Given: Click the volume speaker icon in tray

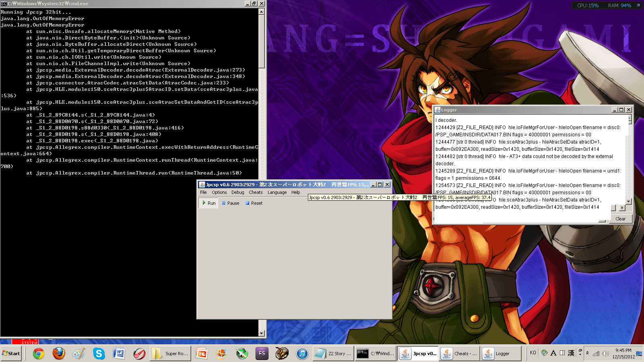Looking at the screenshot, I should pos(605,354).
